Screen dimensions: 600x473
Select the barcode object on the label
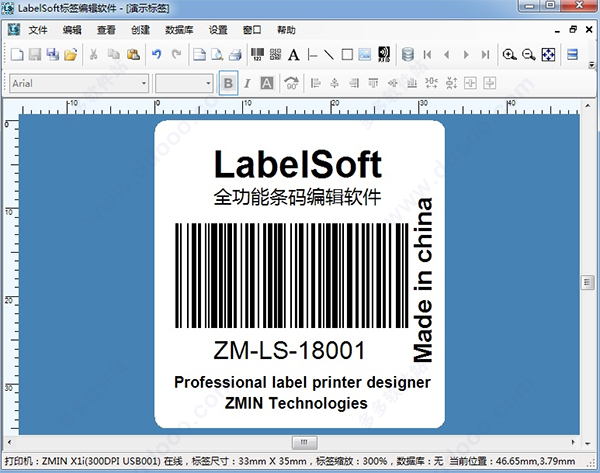[x=292, y=276]
